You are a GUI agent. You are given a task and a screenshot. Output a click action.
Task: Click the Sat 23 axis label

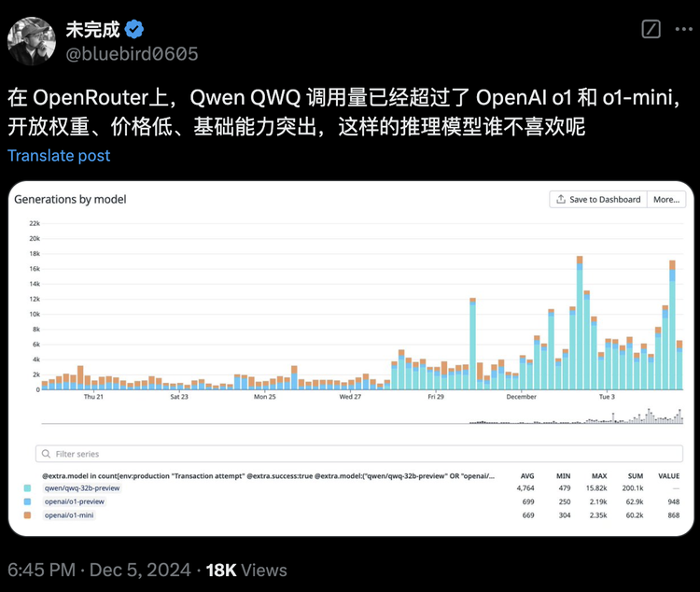pos(179,397)
